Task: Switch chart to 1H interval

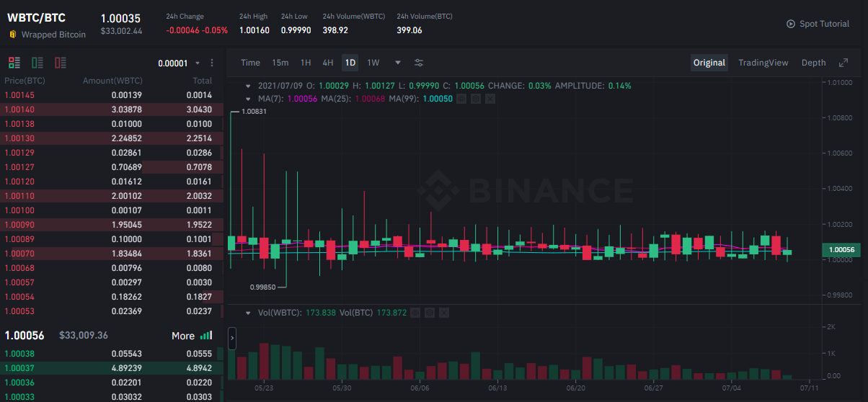Action: (306, 63)
